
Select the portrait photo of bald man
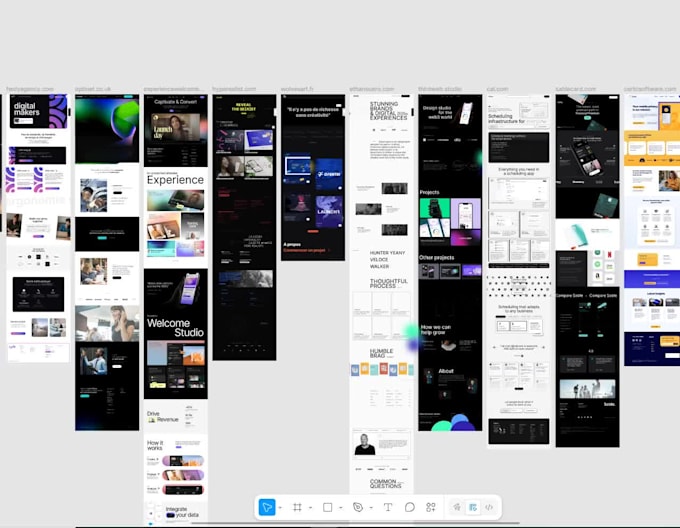[x=365, y=444]
